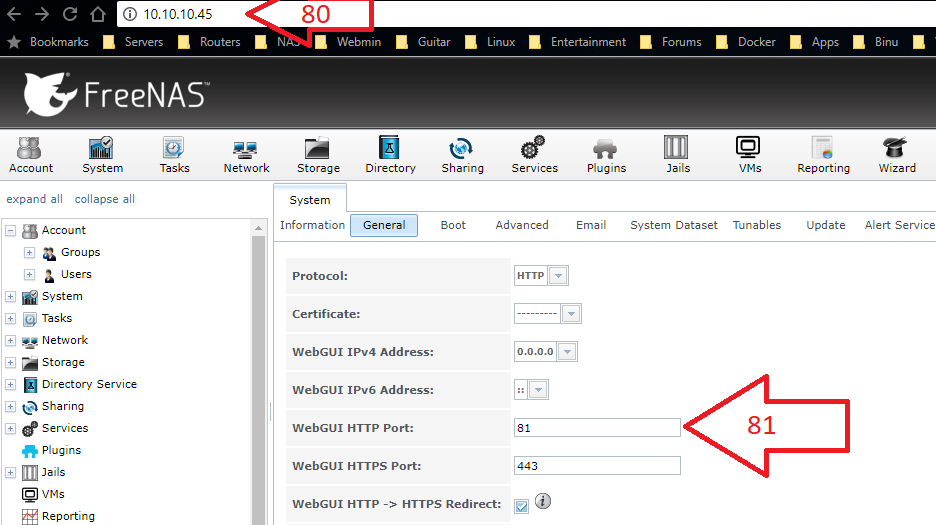Open the Directory toolbar icon
Screen dimensions: 936x525
(390, 155)
